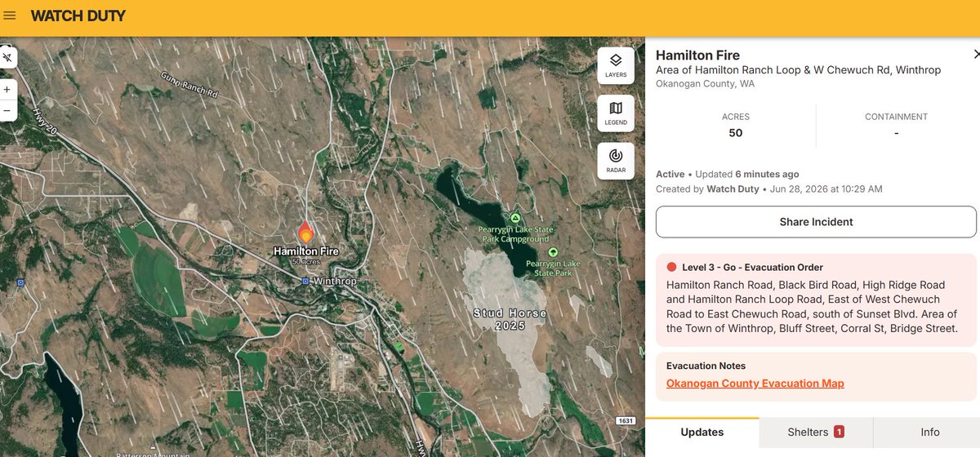The image size is (980, 457).
Task: Click the location tracking icon
Action: [x=7, y=57]
